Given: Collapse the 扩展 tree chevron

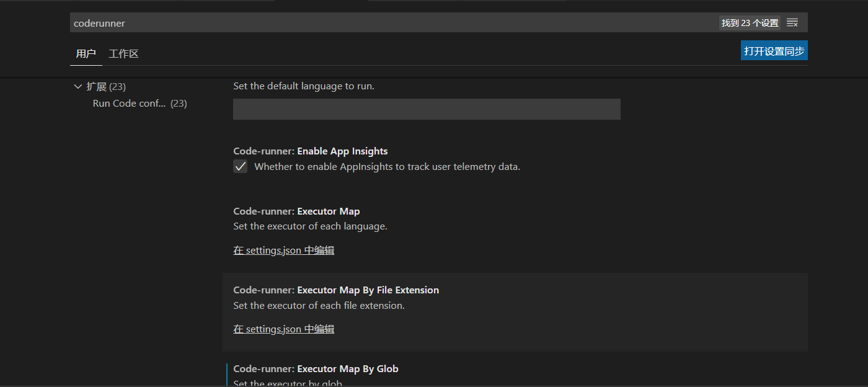Looking at the screenshot, I should tap(77, 86).
